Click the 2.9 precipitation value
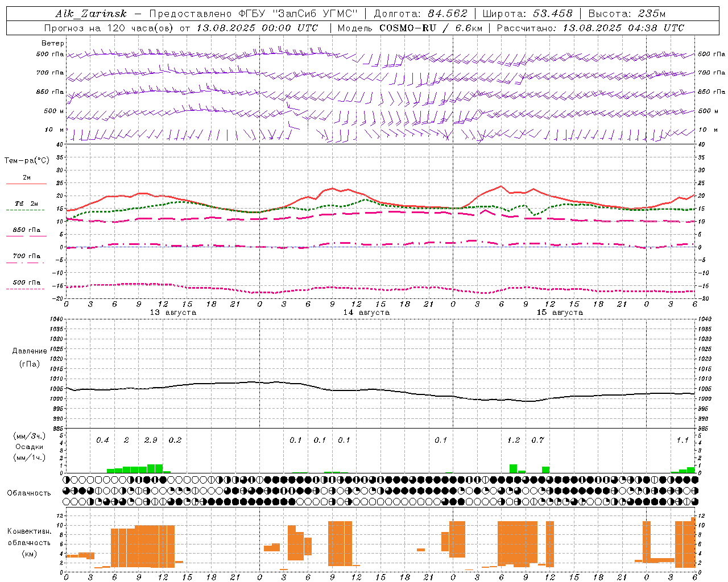This screenshot has width=728, height=582. pyautogui.click(x=151, y=440)
